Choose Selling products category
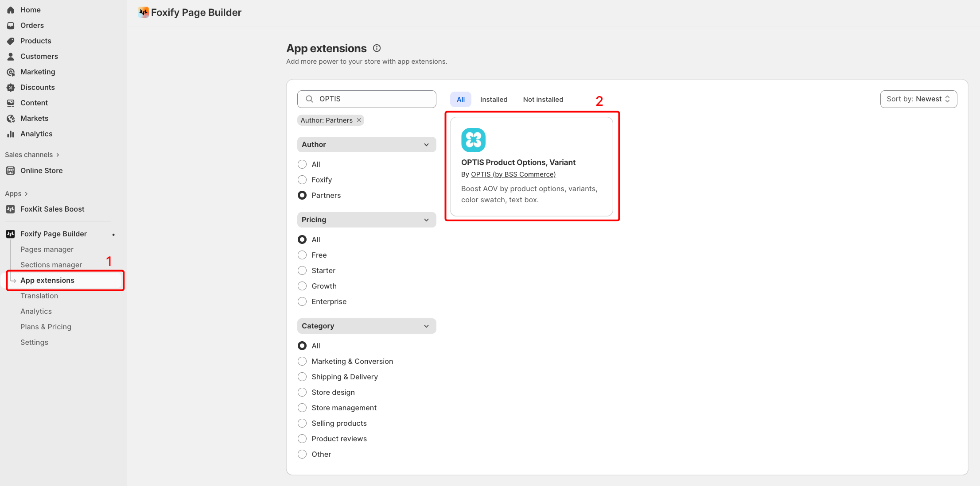This screenshot has height=486, width=980. point(302,423)
